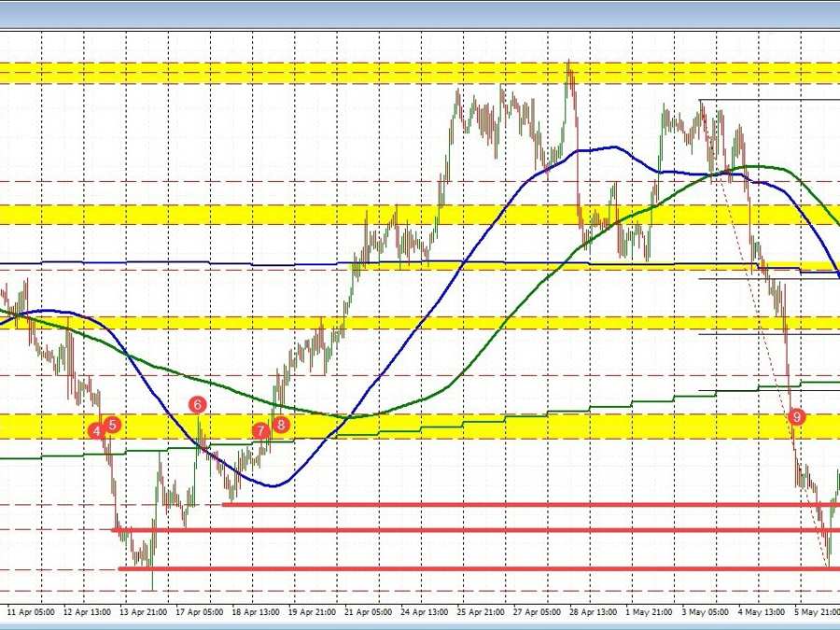Click the '24 Apr 13:00' time axis label
The height and width of the screenshot is (630, 840).
click(425, 611)
